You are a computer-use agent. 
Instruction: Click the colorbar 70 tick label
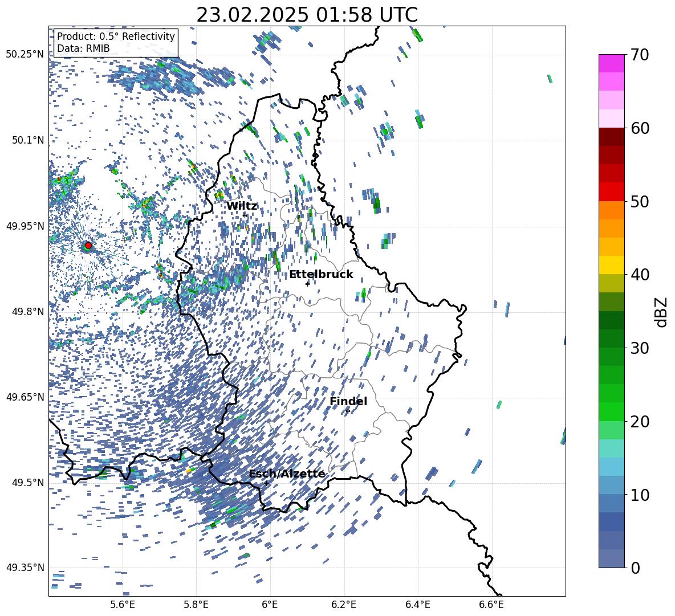640,55
